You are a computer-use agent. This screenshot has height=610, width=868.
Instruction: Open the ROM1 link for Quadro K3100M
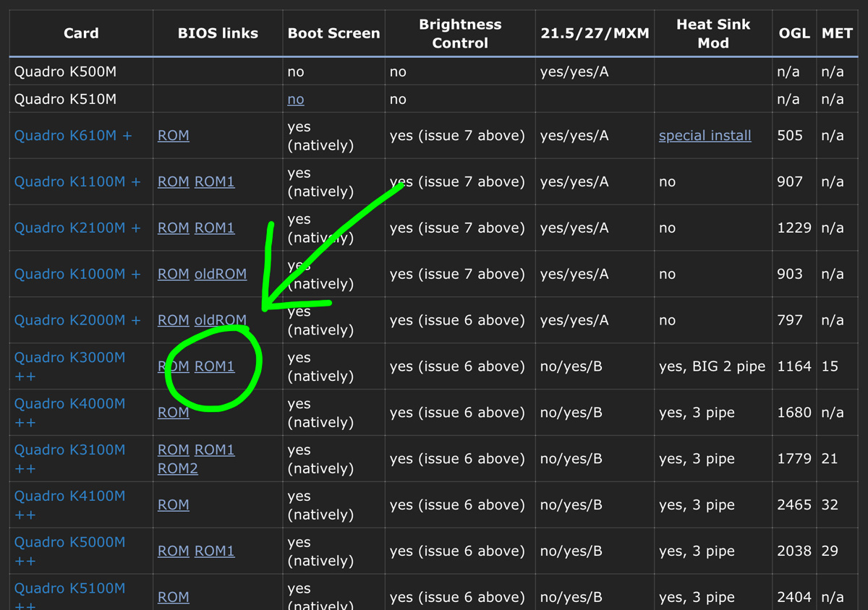coord(215,450)
